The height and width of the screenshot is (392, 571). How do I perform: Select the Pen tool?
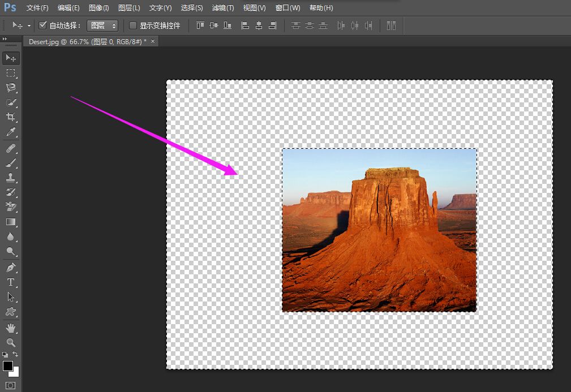point(11,267)
